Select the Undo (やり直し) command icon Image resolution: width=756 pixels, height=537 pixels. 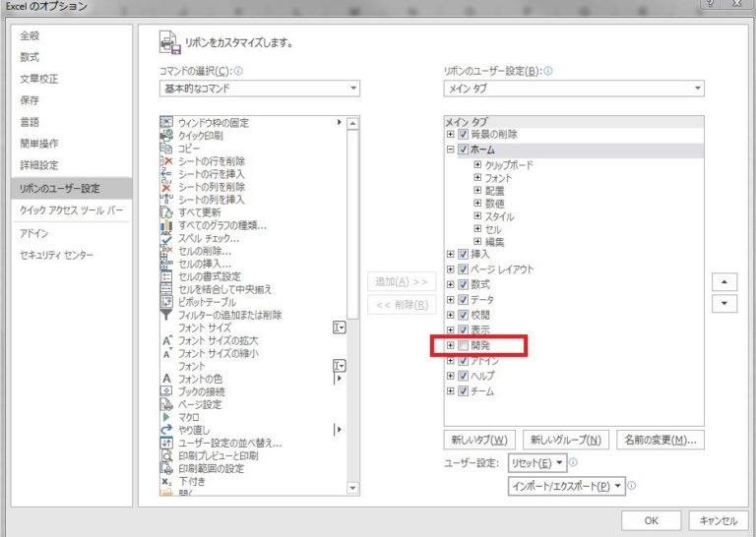[166, 430]
